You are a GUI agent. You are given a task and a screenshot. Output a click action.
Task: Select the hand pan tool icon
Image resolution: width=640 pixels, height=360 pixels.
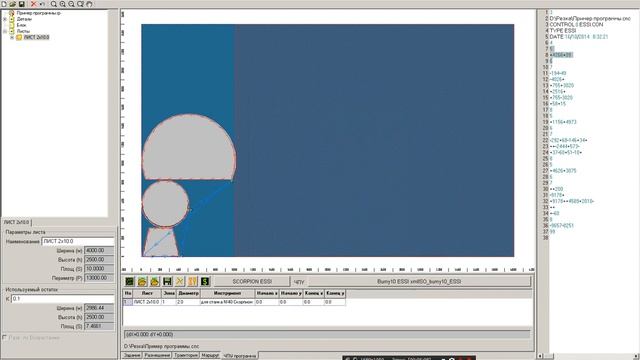coord(89,4)
